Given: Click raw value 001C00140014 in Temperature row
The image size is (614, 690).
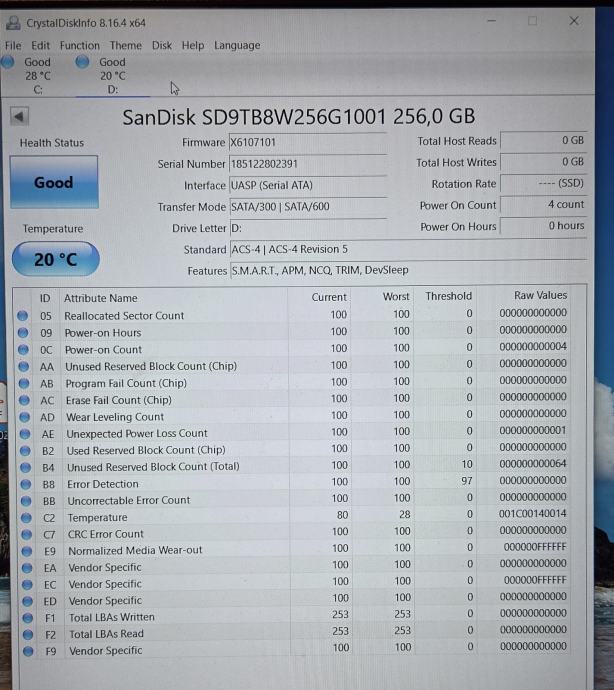Looking at the screenshot, I should pyautogui.click(x=532, y=514).
